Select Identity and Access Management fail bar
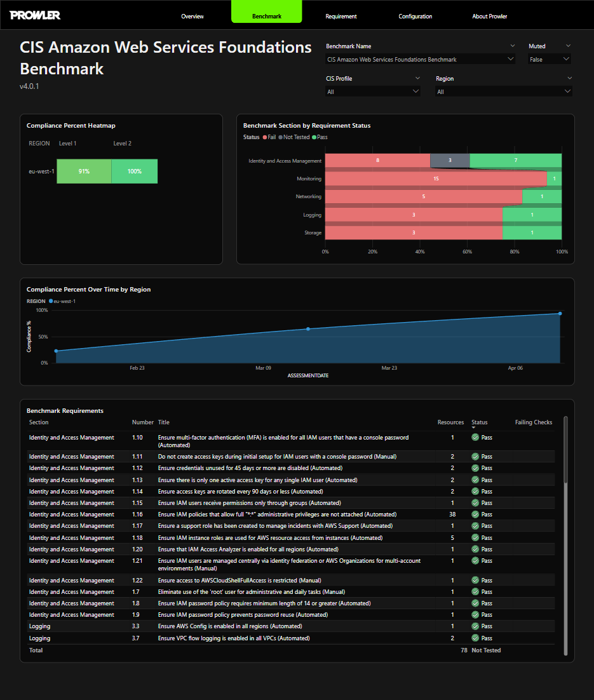This screenshot has height=700, width=594. point(377,160)
